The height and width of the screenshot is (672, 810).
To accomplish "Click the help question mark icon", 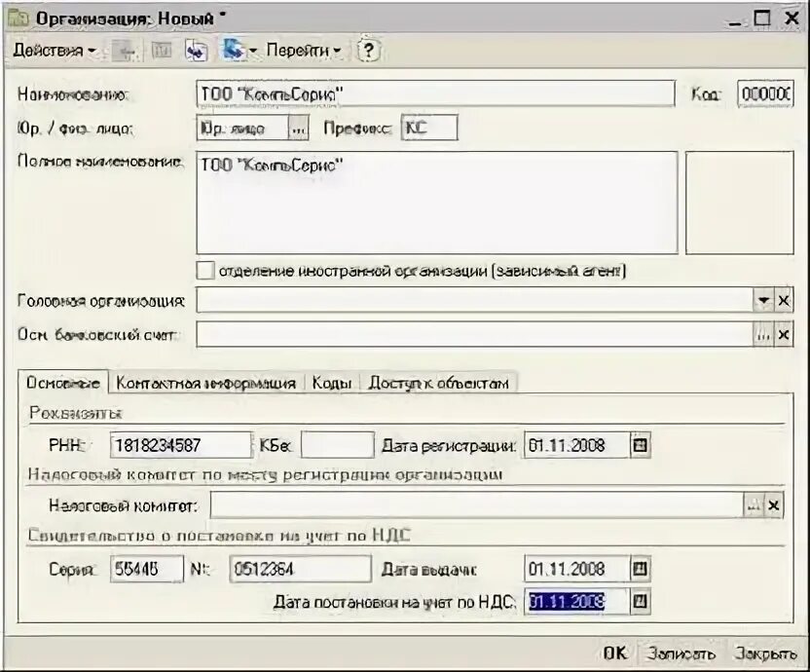I will click(368, 50).
